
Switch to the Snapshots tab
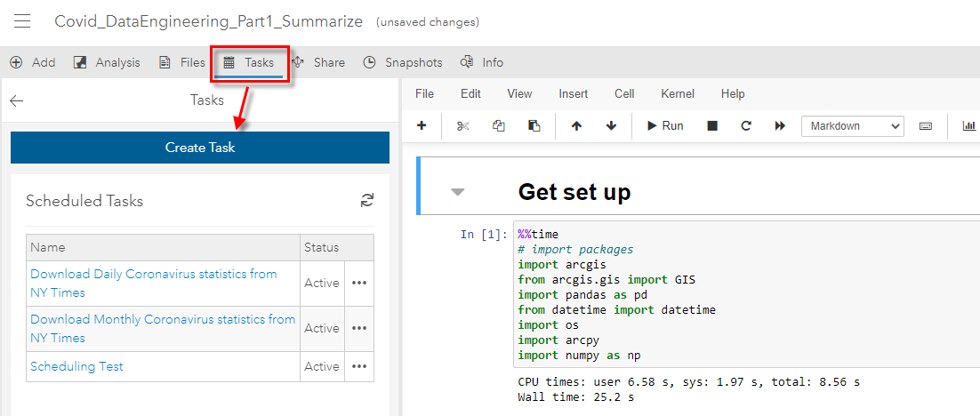point(403,62)
